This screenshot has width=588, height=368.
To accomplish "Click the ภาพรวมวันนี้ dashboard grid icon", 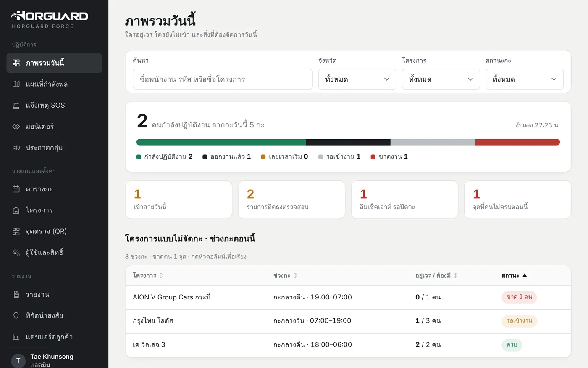I will pos(16,63).
